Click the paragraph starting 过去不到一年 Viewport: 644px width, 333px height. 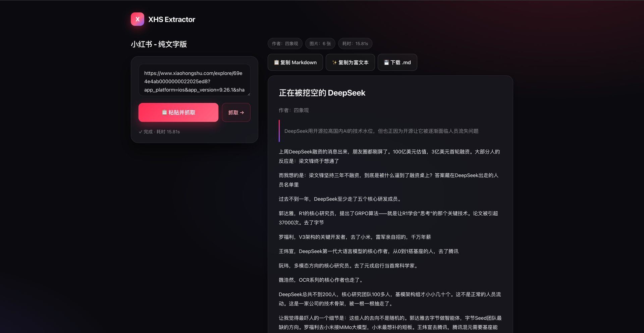point(340,199)
